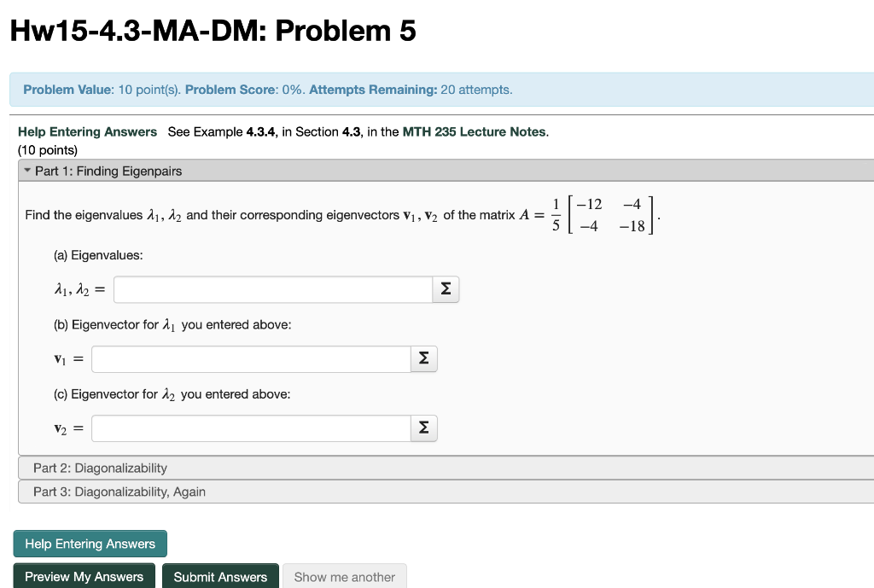Click the Example 4.3.4 reference text
Image resolution: width=874 pixels, height=588 pixels.
(225, 131)
